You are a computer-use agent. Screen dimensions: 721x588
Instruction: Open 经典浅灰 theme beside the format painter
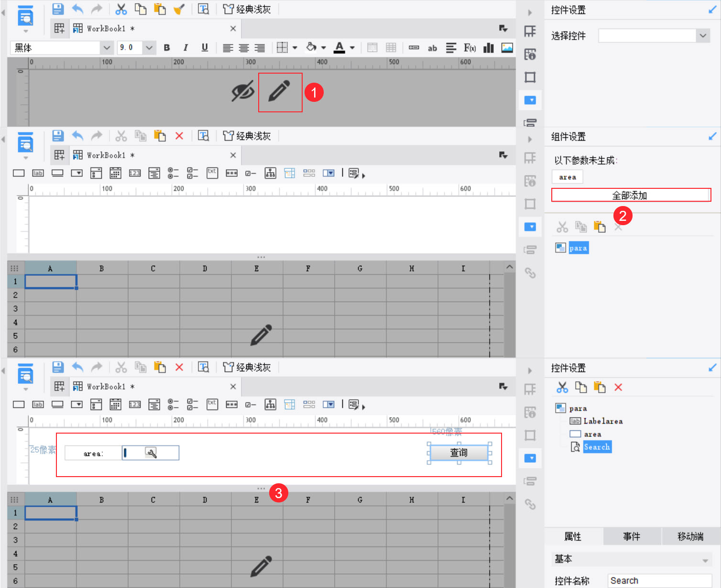(x=247, y=9)
